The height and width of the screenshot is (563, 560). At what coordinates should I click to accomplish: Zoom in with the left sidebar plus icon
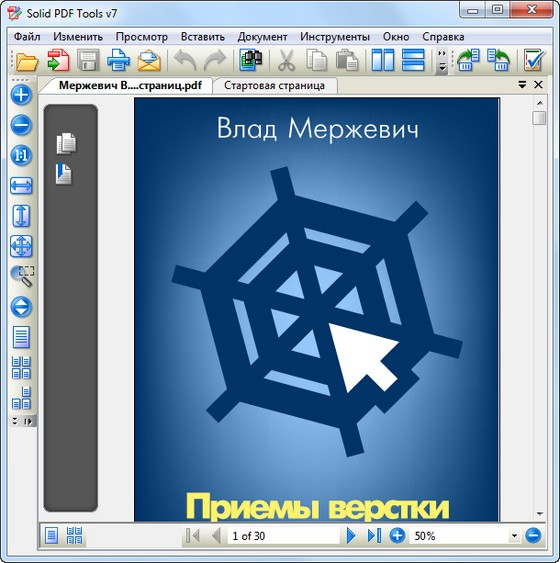pos(21,95)
